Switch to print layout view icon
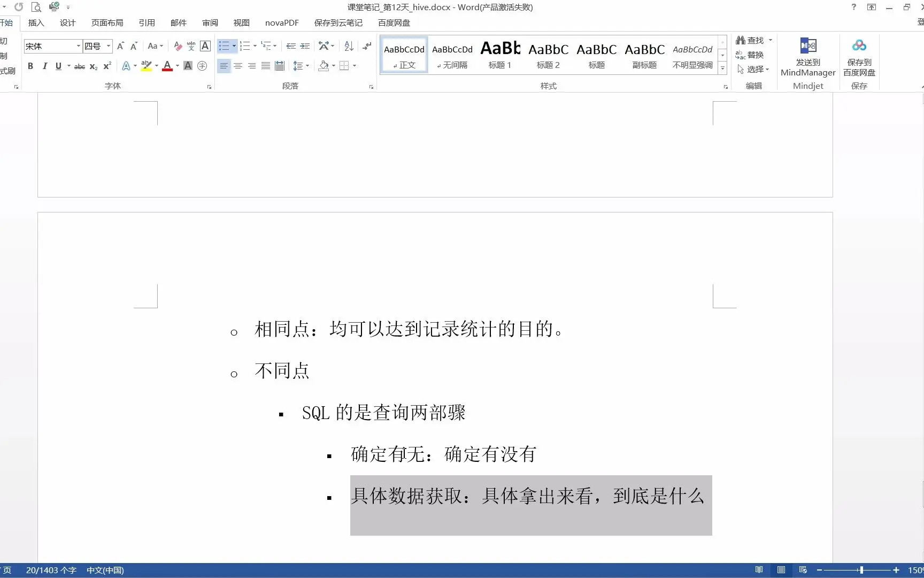This screenshot has width=924, height=578. click(x=781, y=570)
